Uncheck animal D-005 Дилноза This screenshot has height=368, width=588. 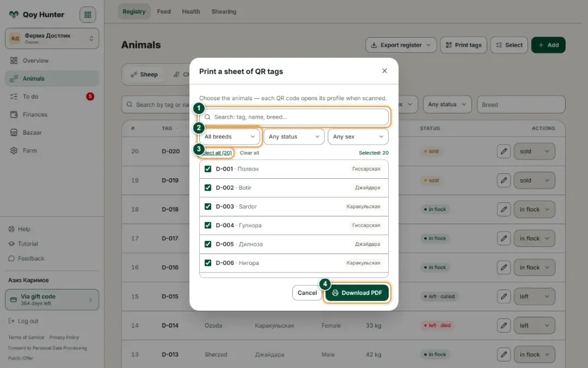point(208,244)
